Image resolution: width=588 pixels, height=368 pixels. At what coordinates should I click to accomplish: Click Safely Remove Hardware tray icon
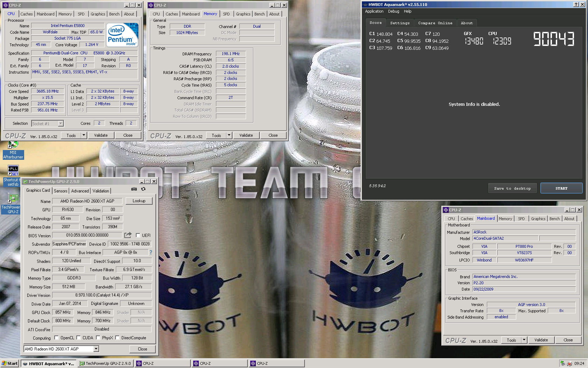click(x=563, y=363)
